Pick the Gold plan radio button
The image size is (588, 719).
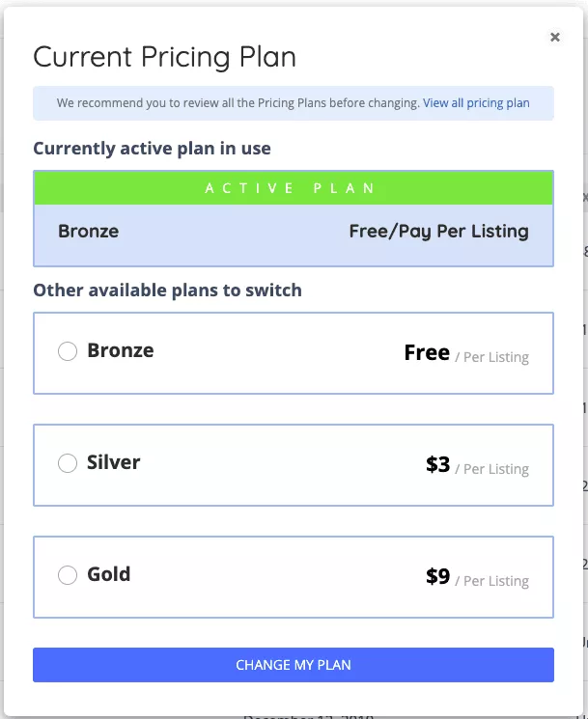pyautogui.click(x=68, y=576)
